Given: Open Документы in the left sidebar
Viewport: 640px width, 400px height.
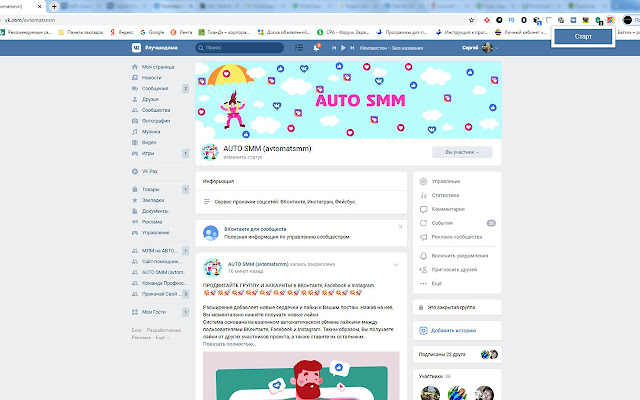Looking at the screenshot, I should tap(155, 211).
